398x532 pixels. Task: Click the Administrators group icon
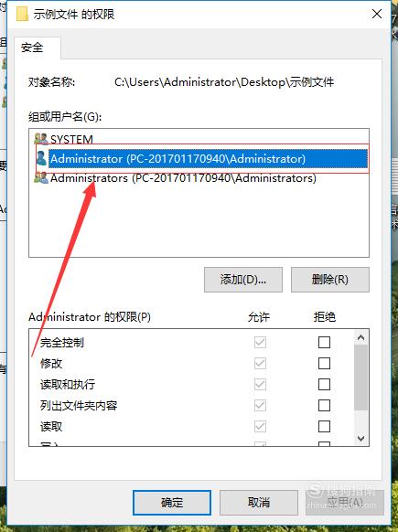(x=41, y=177)
